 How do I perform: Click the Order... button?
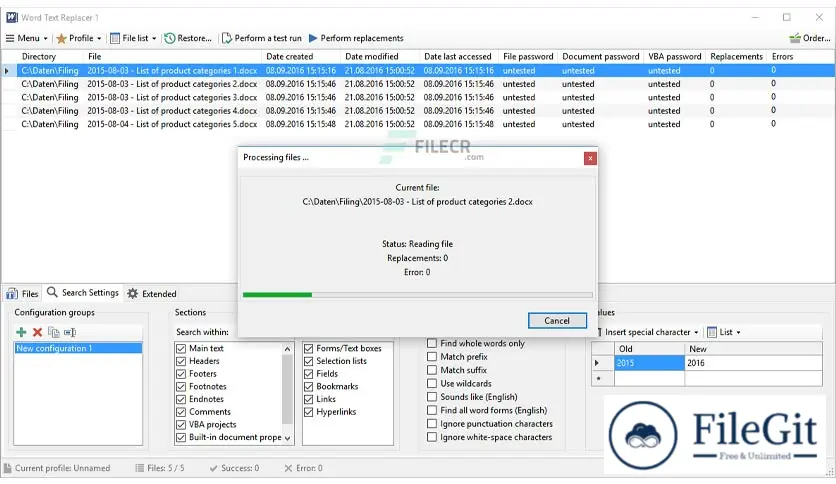[810, 38]
